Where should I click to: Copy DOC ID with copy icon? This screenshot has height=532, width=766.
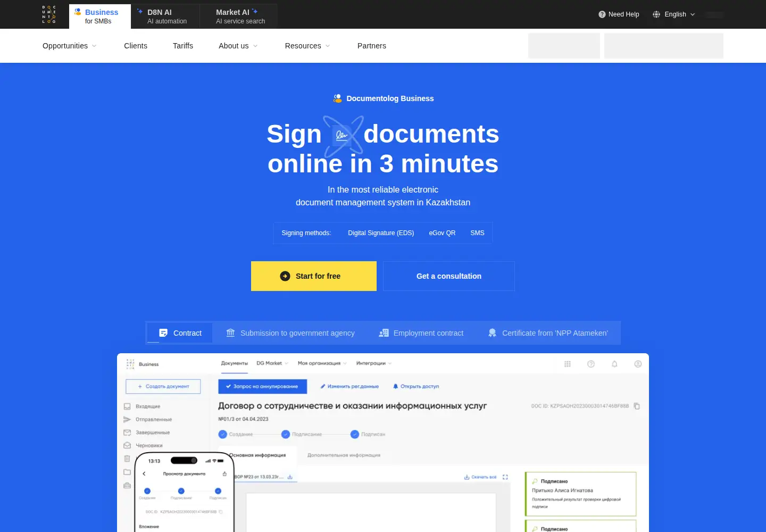pyautogui.click(x=637, y=406)
